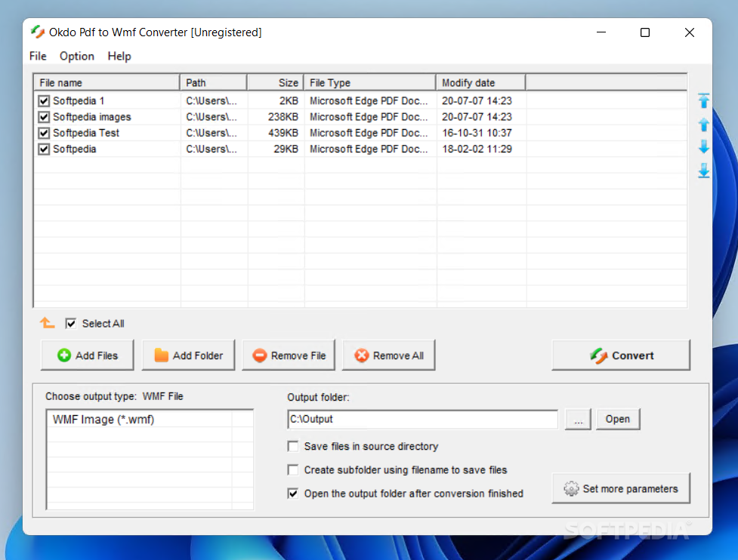
Task: Click the 2KB size cell
Action: point(289,100)
